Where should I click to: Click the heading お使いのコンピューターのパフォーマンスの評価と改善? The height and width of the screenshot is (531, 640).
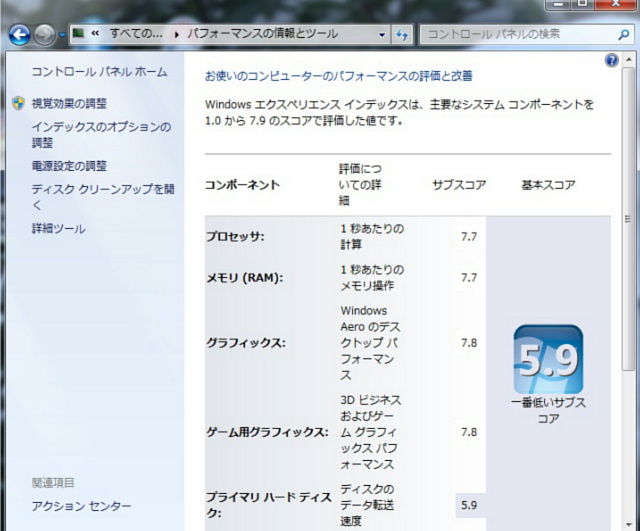click(x=339, y=76)
